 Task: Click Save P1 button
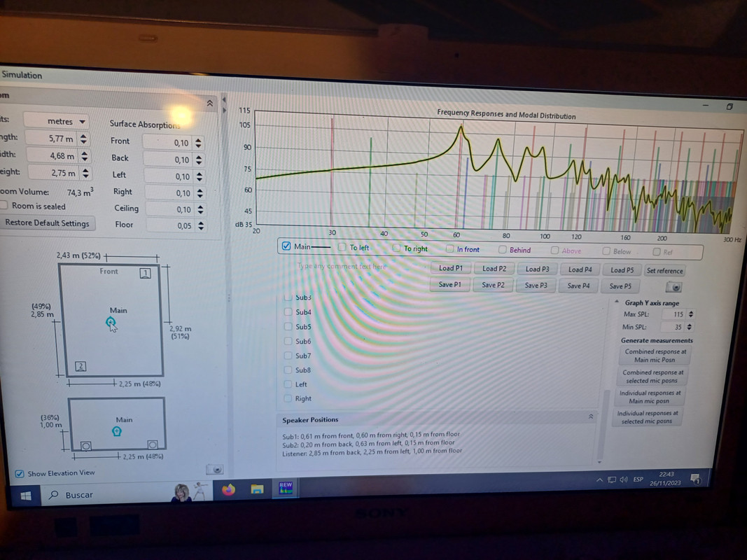[x=449, y=284]
